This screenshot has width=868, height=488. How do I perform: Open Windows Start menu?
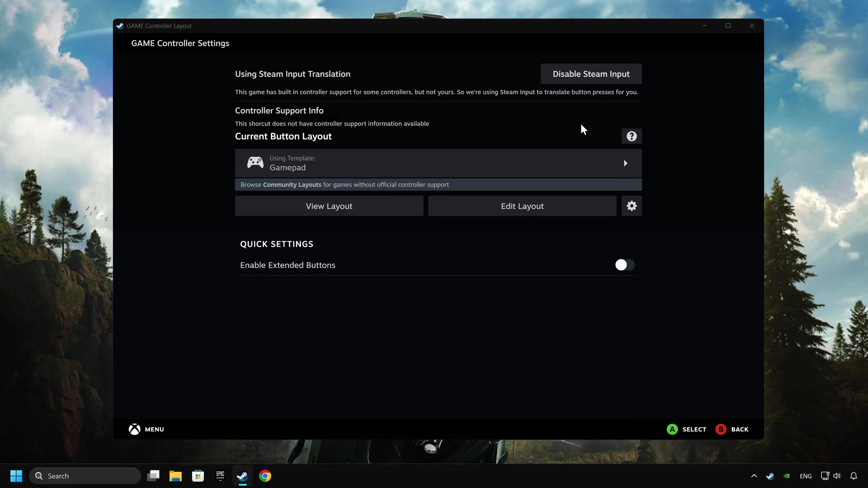(x=16, y=476)
